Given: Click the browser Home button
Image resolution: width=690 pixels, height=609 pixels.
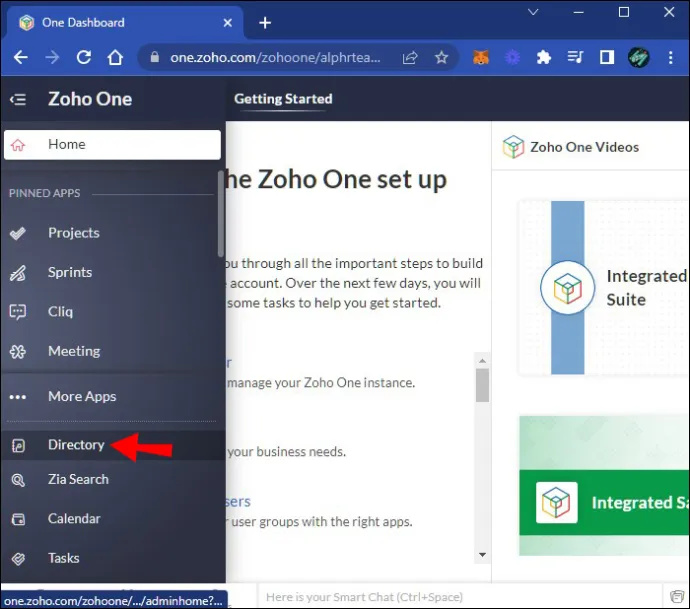Looking at the screenshot, I should [x=115, y=57].
